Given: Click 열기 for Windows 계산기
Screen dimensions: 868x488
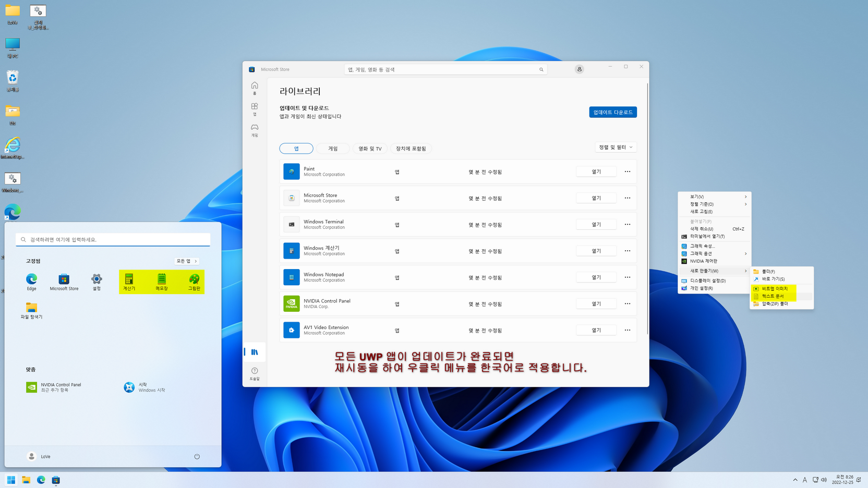Looking at the screenshot, I should (596, 251).
